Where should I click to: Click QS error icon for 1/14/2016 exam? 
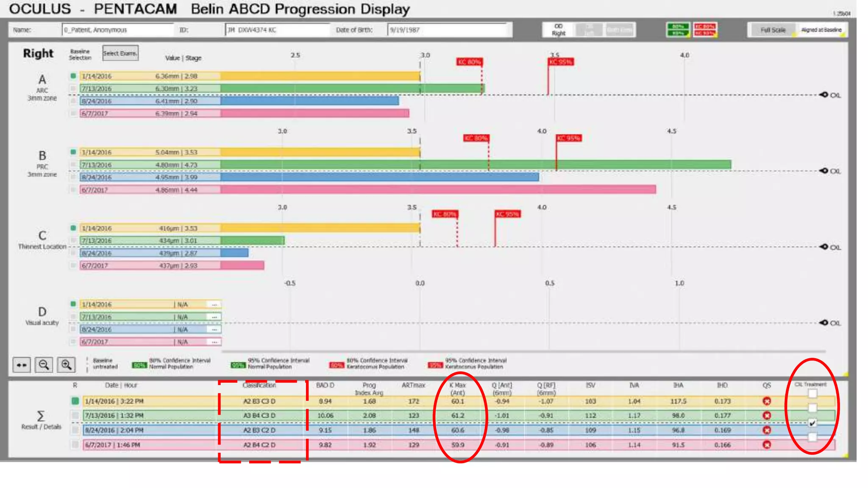pyautogui.click(x=766, y=401)
